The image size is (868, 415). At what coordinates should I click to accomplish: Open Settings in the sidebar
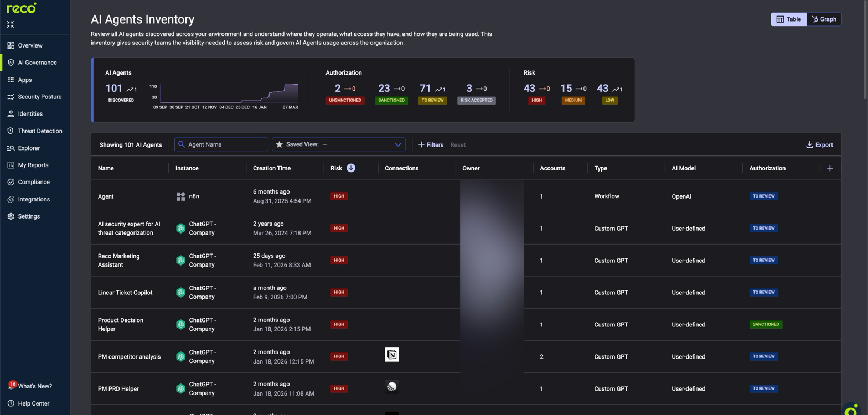click(x=29, y=216)
